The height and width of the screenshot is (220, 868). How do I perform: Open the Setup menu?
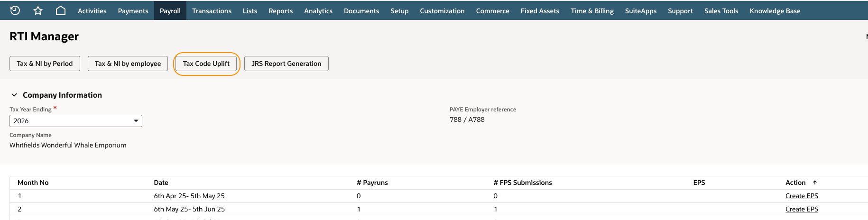[399, 10]
